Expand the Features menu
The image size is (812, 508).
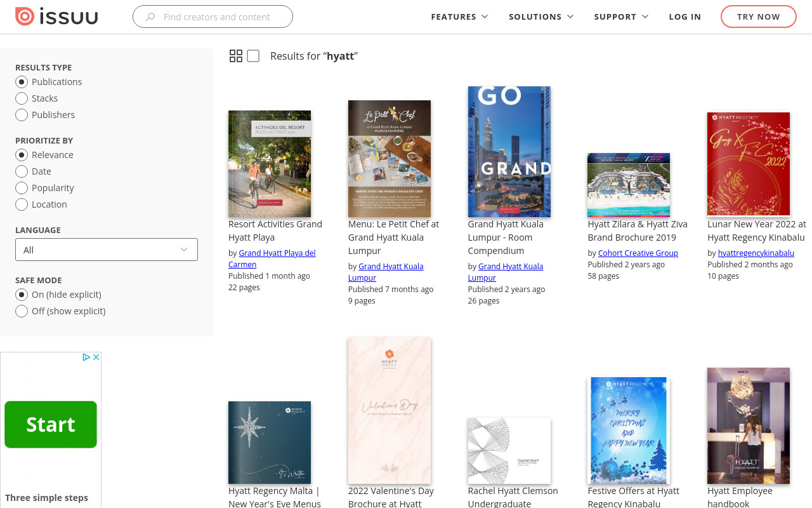point(459,17)
